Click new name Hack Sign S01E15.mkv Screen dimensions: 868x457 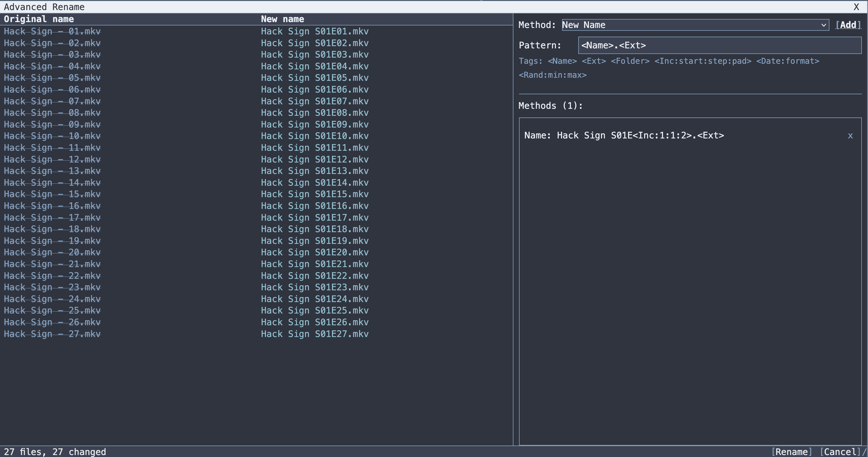315,194
